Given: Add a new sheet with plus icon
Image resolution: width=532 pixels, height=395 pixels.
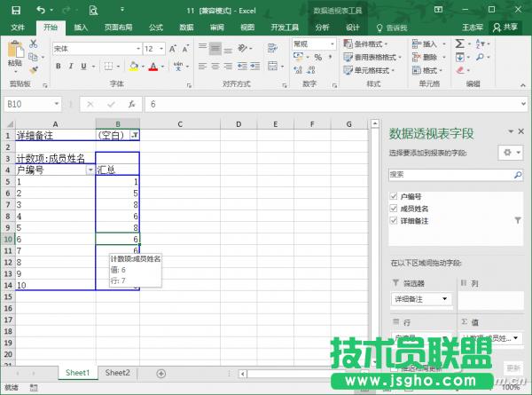Looking at the screenshot, I should (x=160, y=373).
